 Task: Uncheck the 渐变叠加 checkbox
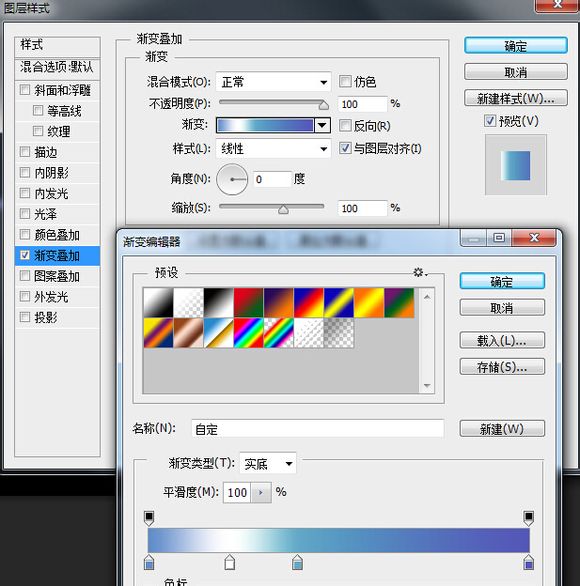25,255
